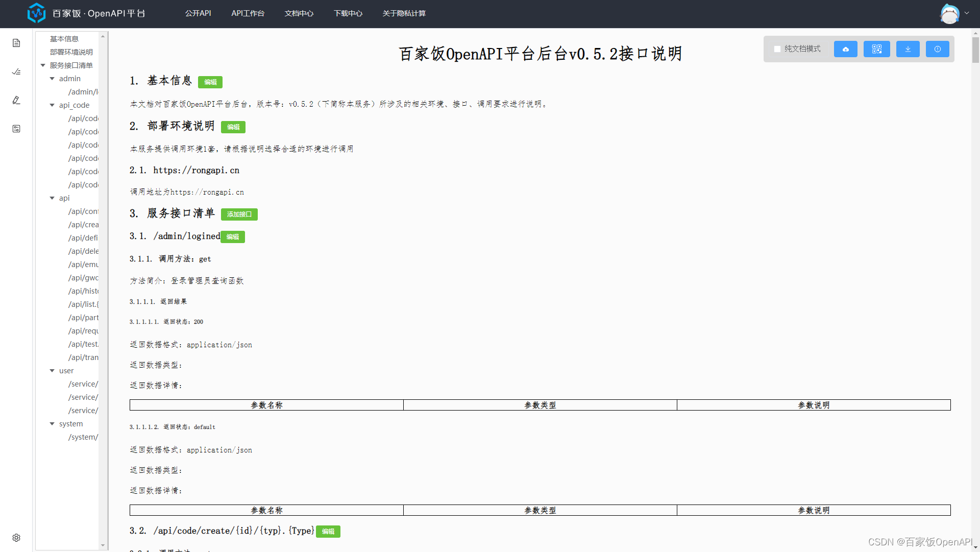Open the checklist icon in left sidebar
The image size is (980, 552).
16,71
